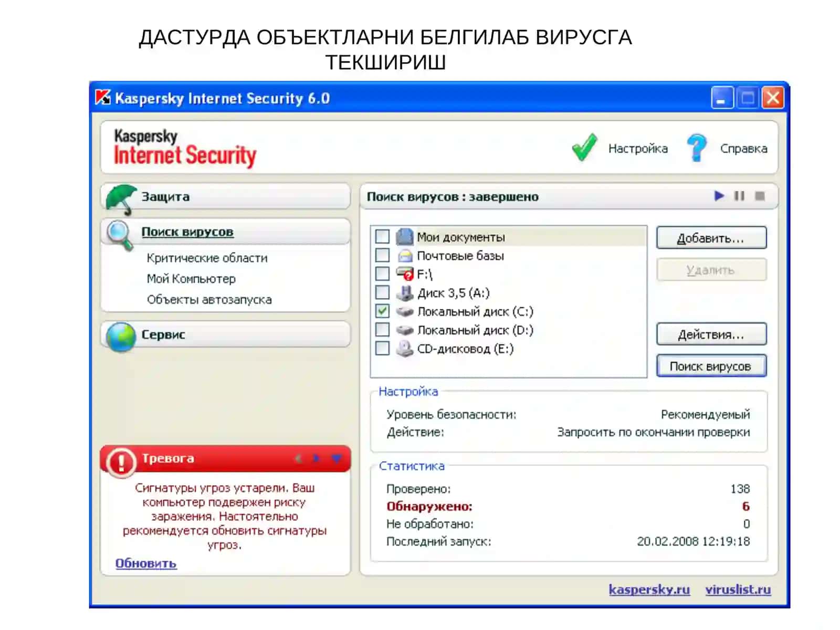
Task: Select the Мои документы list row text
Action: coord(461,237)
